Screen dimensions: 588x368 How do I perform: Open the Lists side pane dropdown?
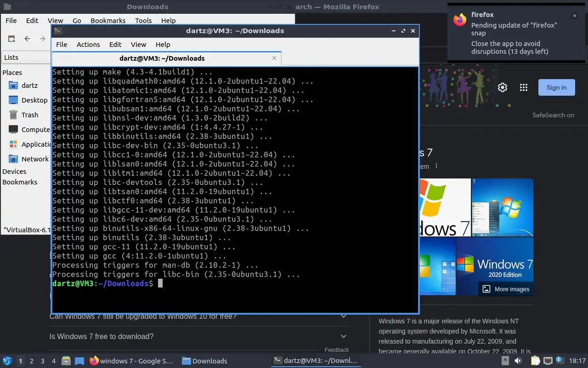click(26, 57)
